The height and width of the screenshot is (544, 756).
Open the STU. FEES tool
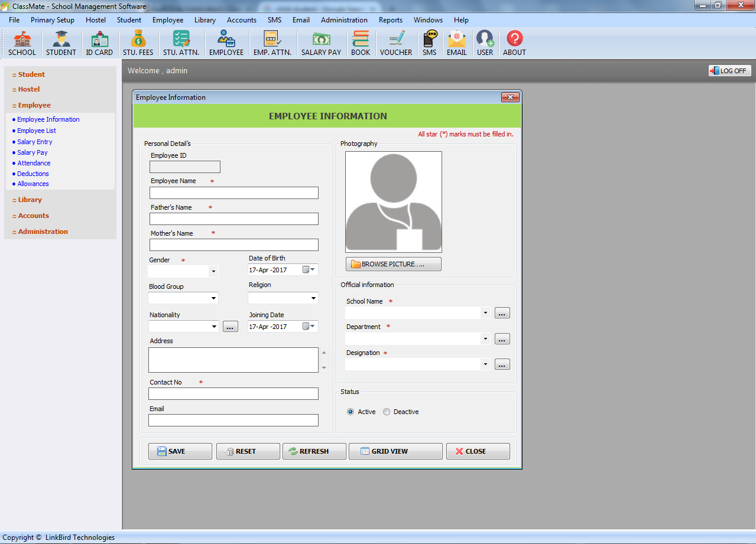138,43
